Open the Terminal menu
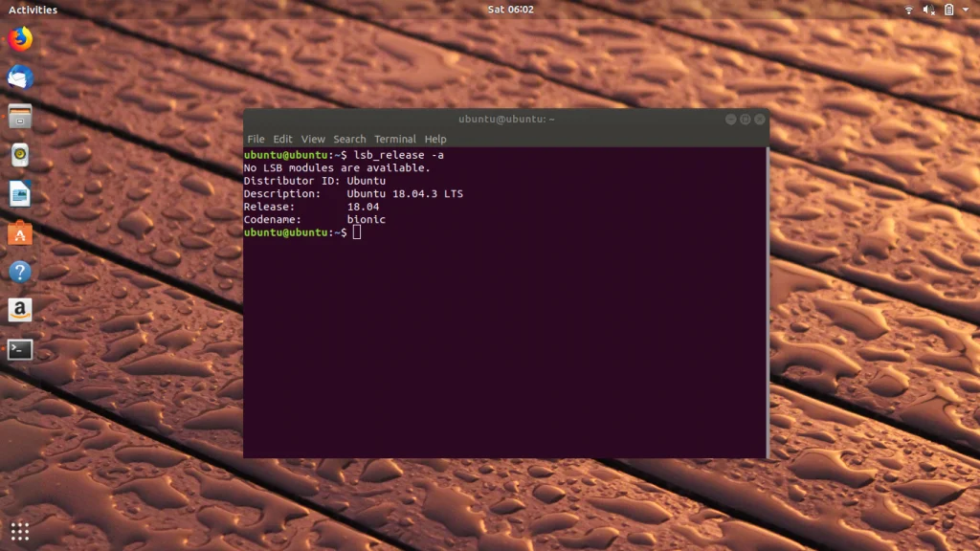This screenshot has width=980, height=551. pos(395,139)
